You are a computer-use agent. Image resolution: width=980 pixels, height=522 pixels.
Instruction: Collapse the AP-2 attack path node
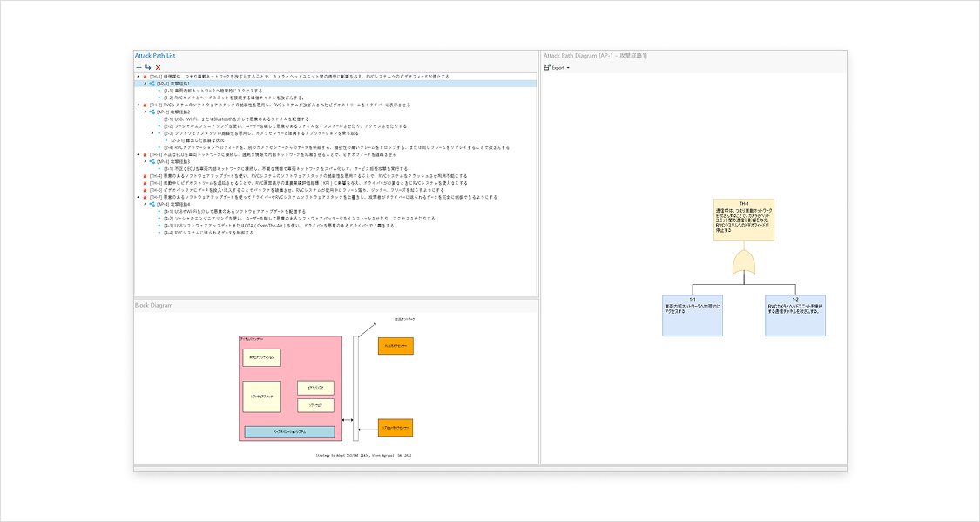point(145,112)
